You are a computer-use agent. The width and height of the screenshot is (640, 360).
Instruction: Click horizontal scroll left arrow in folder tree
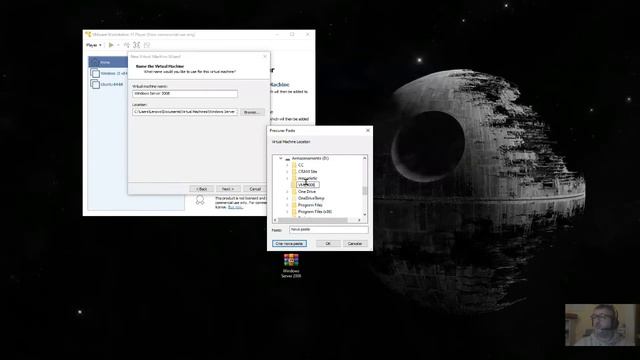[x=275, y=220]
